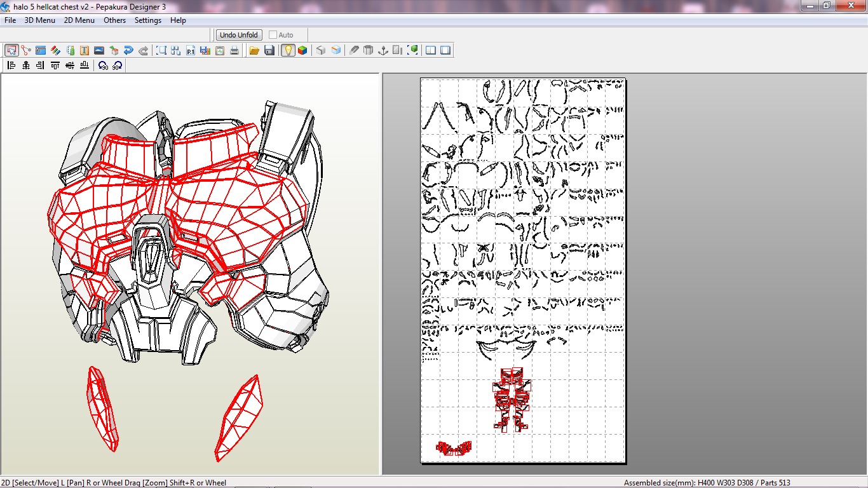Click the printer icon
868x488 pixels.
click(234, 50)
